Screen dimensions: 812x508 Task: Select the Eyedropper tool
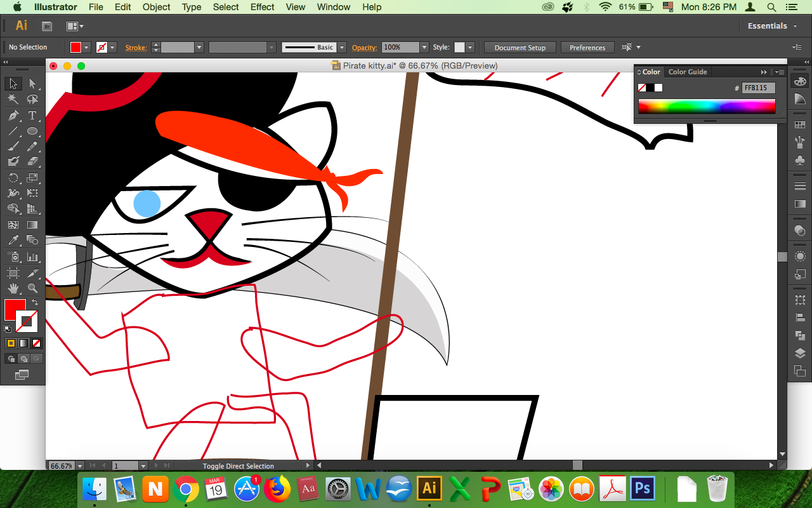click(13, 241)
